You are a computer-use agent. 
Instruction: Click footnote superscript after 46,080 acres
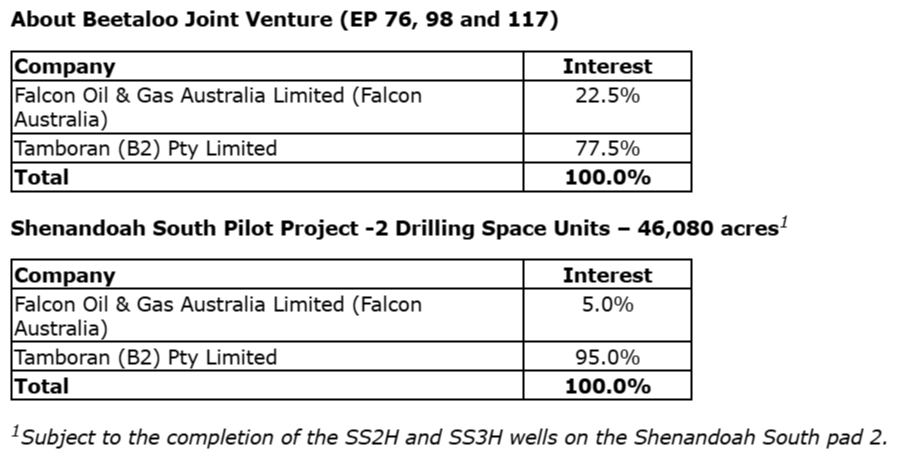coord(785,223)
